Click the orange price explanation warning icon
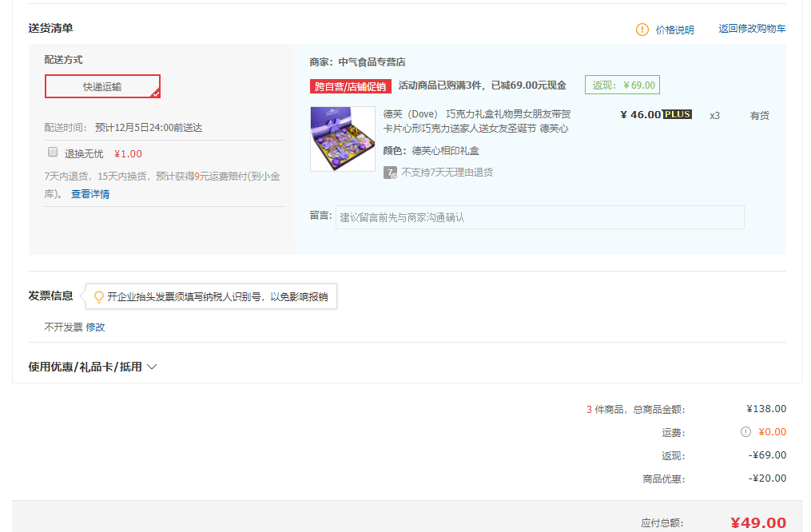Screen dimensions: 811x532 click(642, 30)
